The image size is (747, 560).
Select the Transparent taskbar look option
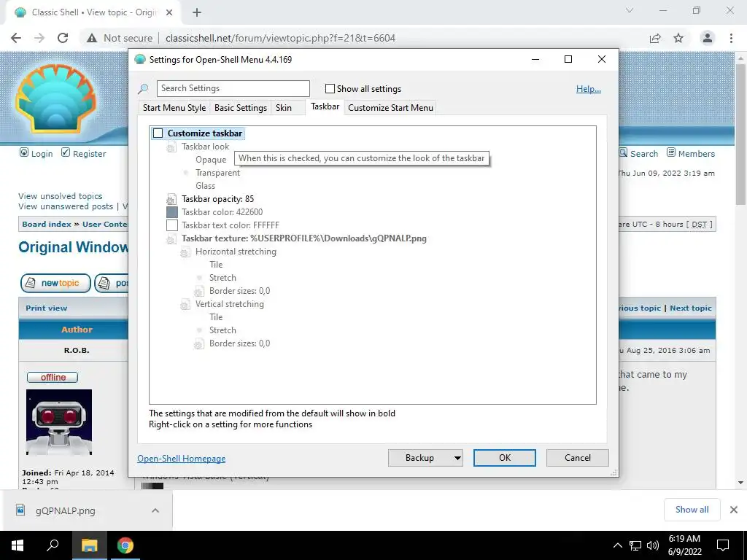(x=217, y=173)
